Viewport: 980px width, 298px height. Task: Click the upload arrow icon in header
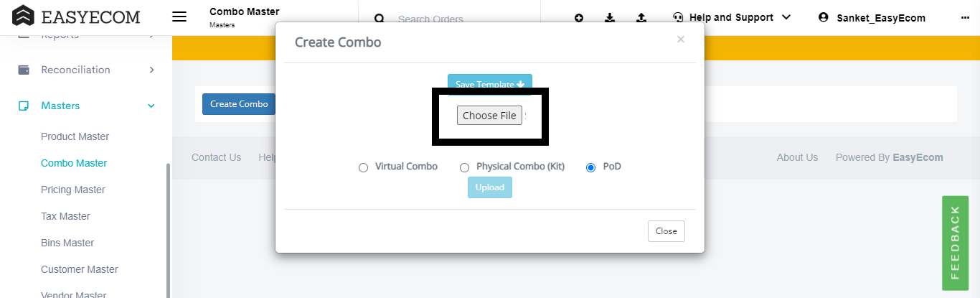[641, 17]
